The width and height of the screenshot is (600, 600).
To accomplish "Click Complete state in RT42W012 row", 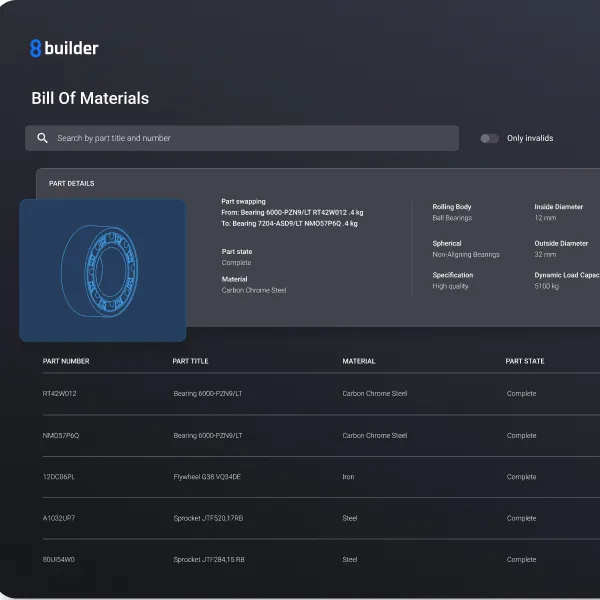I will pyautogui.click(x=521, y=393).
